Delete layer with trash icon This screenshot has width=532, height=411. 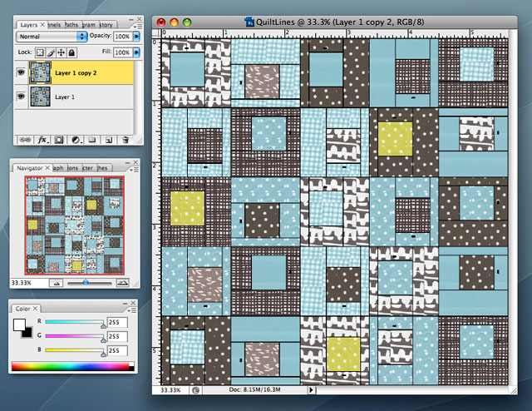pyautogui.click(x=125, y=140)
